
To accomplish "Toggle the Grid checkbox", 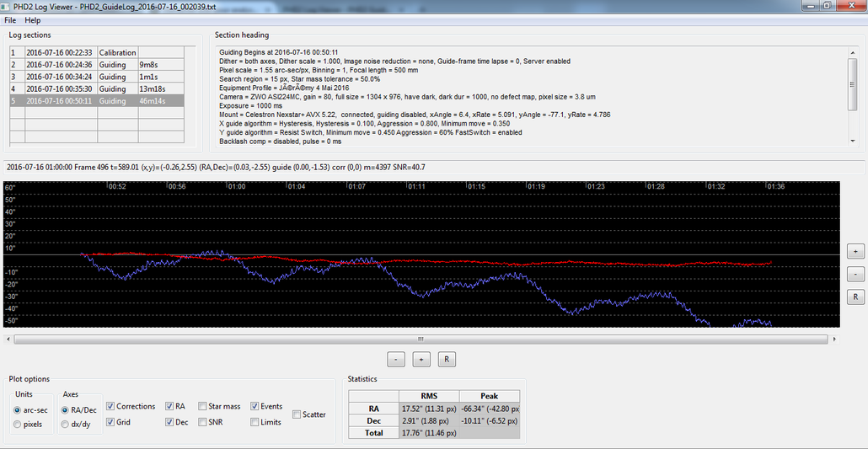I will click(x=118, y=422).
